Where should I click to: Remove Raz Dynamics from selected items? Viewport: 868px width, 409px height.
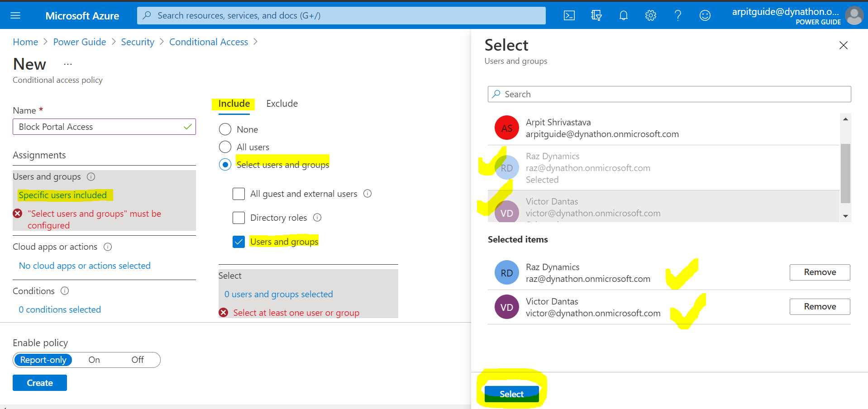(820, 272)
